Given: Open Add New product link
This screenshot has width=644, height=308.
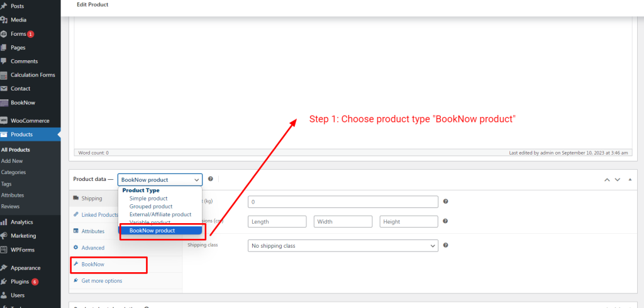Looking at the screenshot, I should (x=12, y=161).
